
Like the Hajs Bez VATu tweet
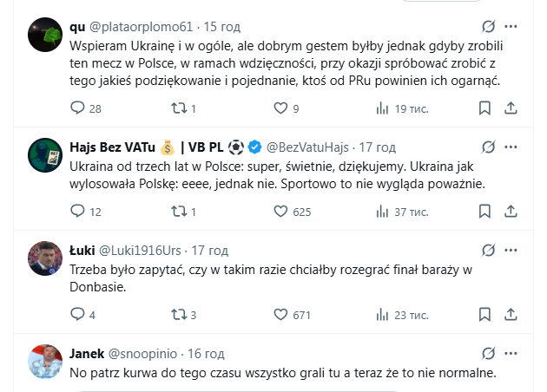coord(280,211)
